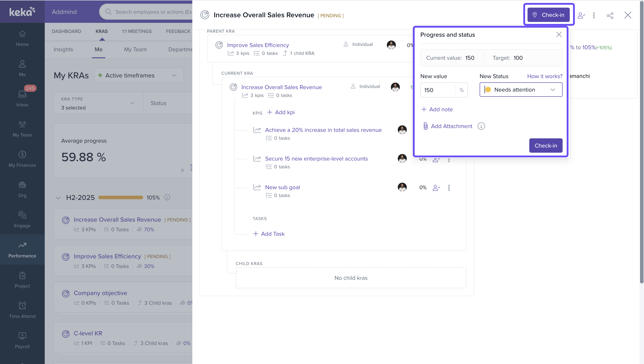This screenshot has width=644, height=364.
Task: Open the KRA TYPE filter dropdown
Action: point(98,103)
